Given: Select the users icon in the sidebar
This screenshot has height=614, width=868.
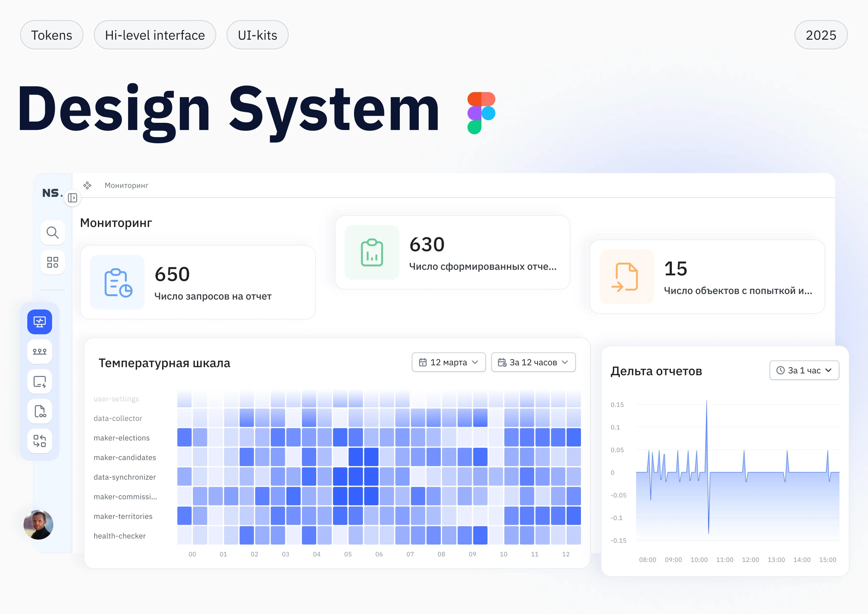Looking at the screenshot, I should point(39,352).
